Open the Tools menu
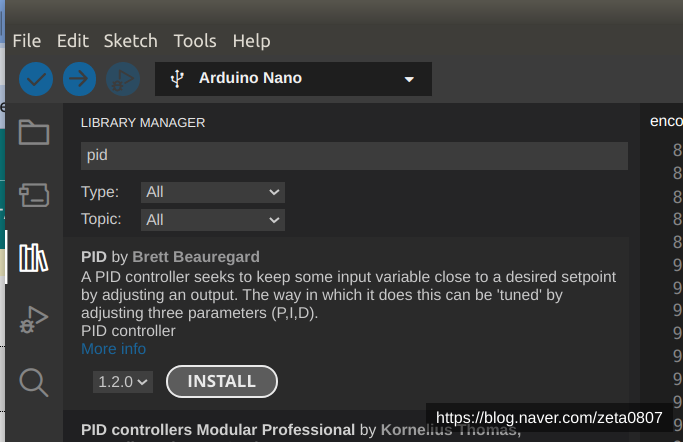Screen dimensions: 683x442 tap(195, 41)
